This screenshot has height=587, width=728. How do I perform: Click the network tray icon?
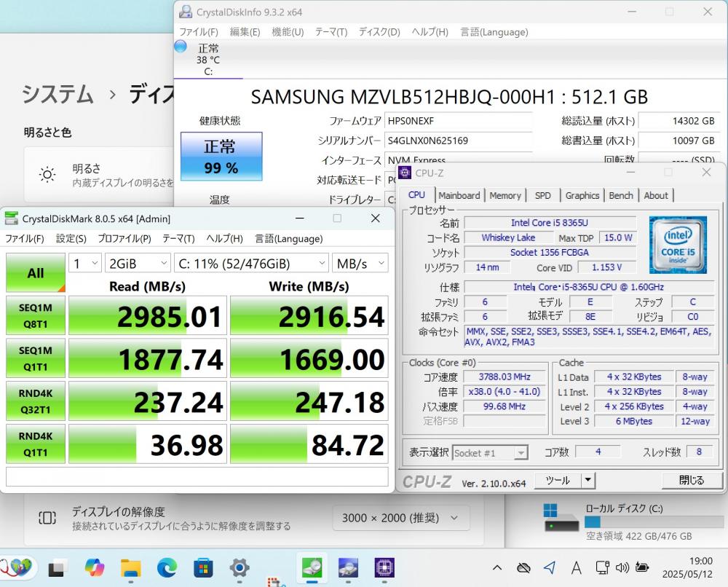pyautogui.click(x=603, y=567)
